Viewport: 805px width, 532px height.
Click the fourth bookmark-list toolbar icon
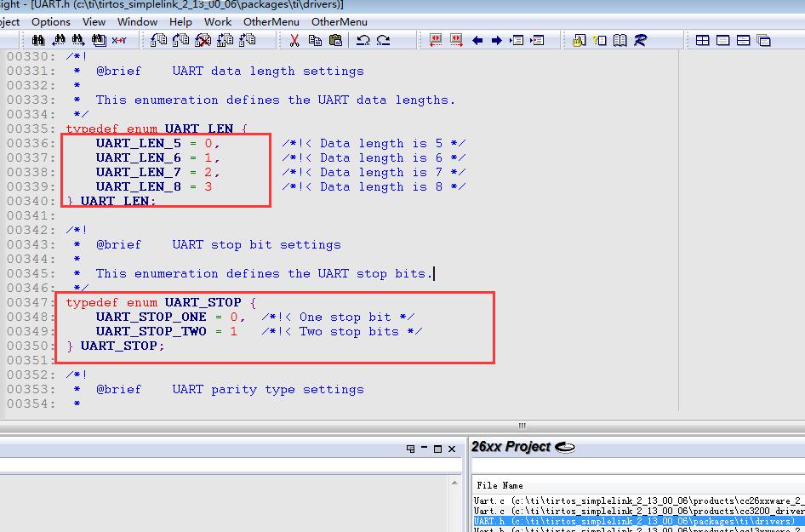226,40
